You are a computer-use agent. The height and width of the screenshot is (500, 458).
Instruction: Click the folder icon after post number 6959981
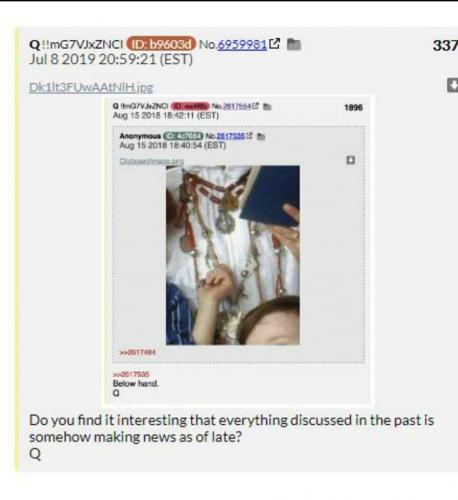click(294, 44)
